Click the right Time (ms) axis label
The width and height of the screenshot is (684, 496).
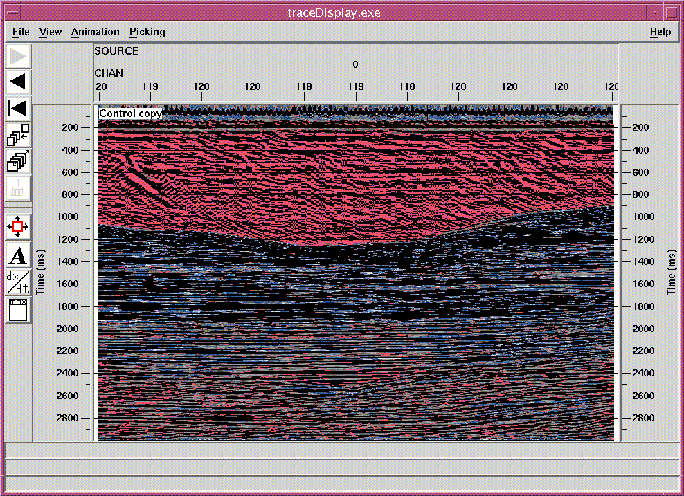[671, 272]
